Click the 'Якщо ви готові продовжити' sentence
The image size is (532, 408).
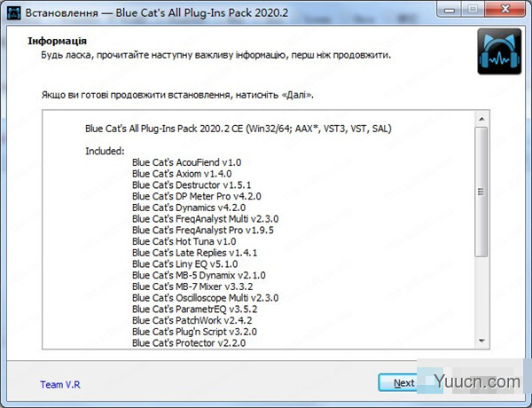(x=177, y=95)
